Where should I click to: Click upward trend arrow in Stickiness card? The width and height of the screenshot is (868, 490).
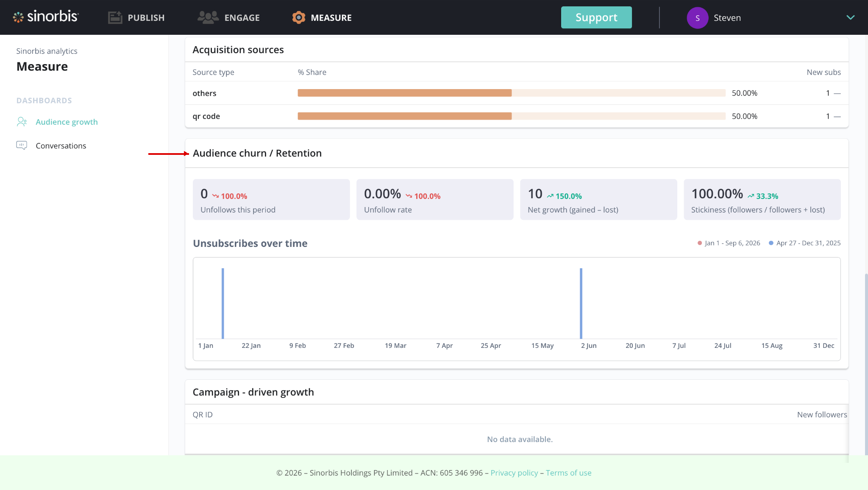pyautogui.click(x=751, y=196)
